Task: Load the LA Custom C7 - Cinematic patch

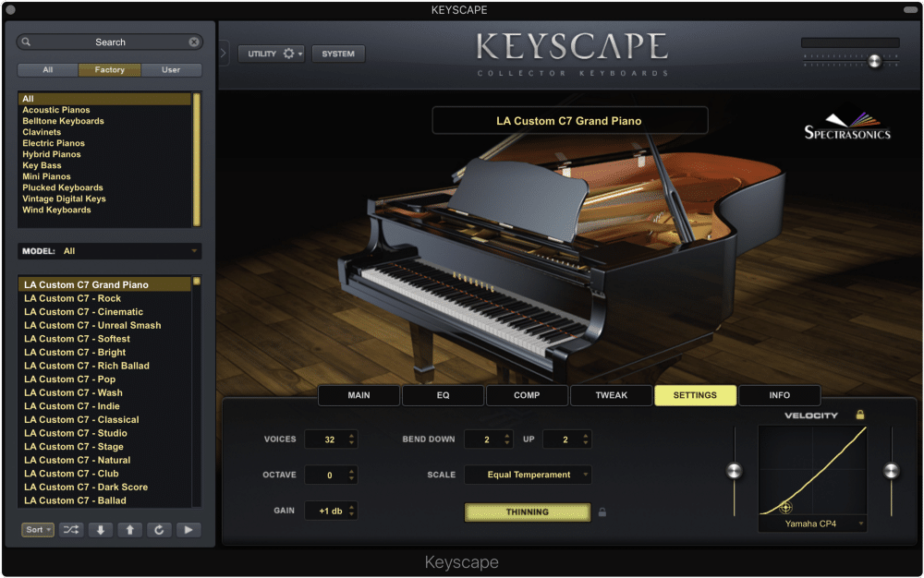Action: [84, 312]
